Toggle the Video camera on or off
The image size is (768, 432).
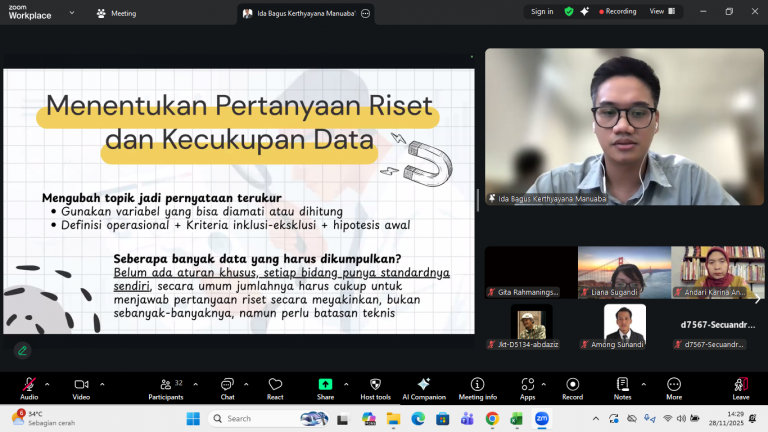point(81,385)
